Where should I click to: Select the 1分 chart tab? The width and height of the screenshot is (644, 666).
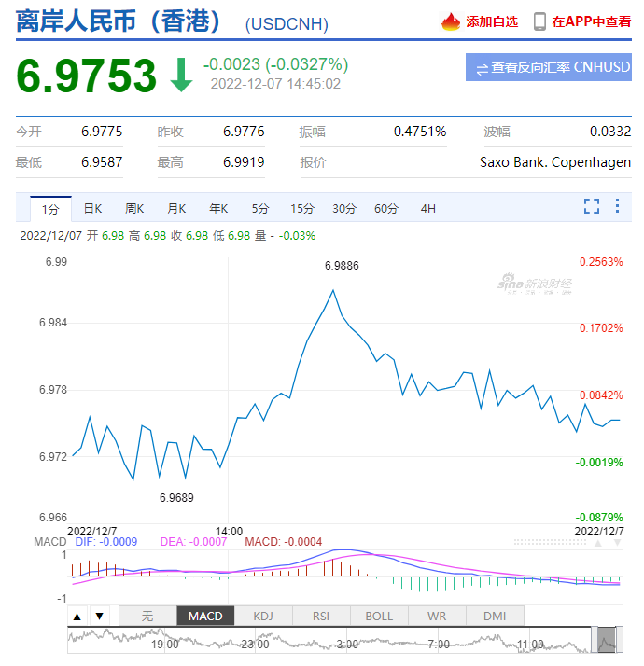tap(50, 209)
